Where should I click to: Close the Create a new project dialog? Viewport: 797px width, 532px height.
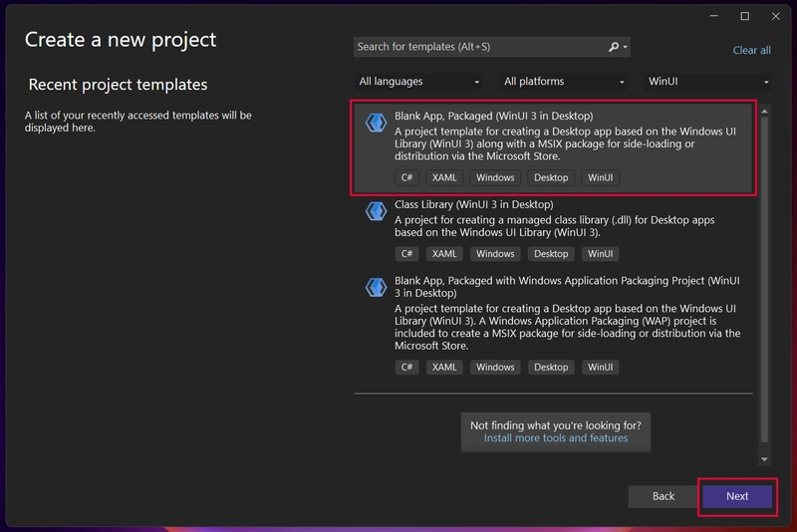click(x=776, y=16)
